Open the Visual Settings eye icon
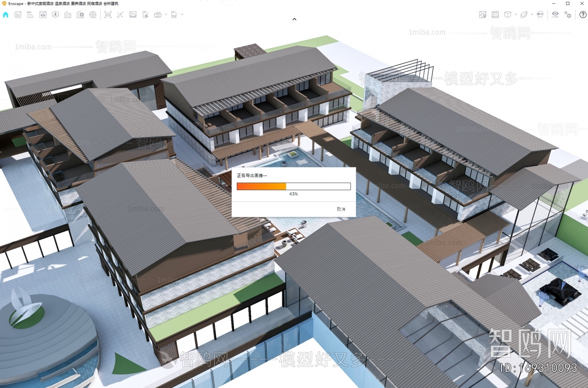Screen dimensions: 588x388 (x=555, y=15)
